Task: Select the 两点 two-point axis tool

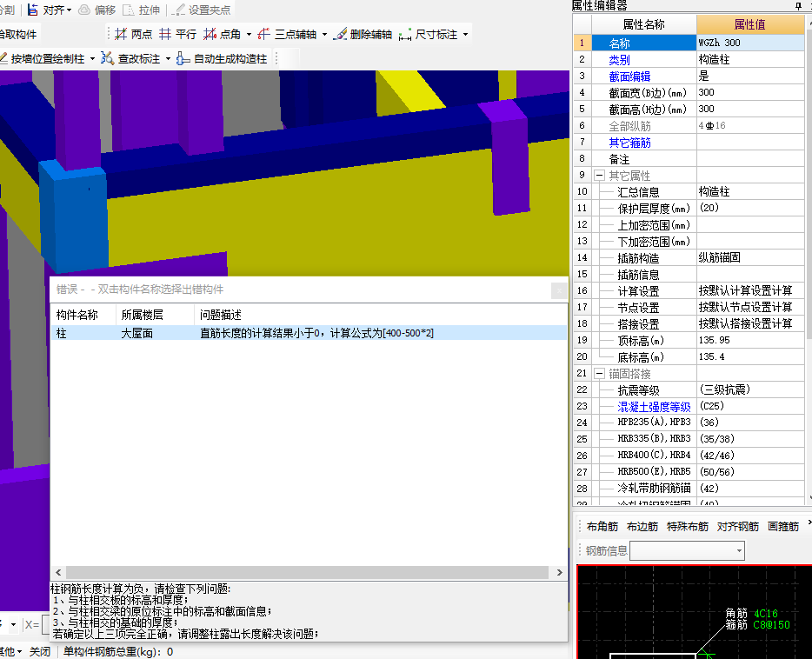Action: 134,34
